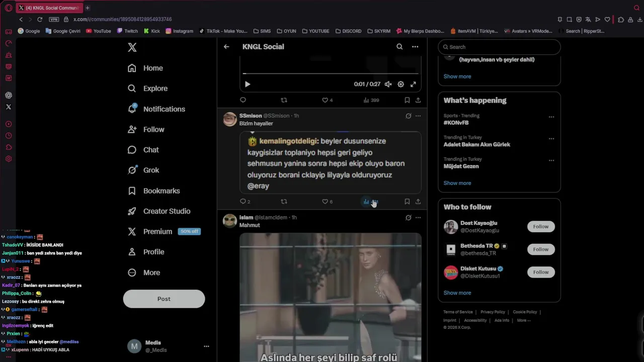
Task: Open Profile in X sidebar
Action: click(145, 252)
